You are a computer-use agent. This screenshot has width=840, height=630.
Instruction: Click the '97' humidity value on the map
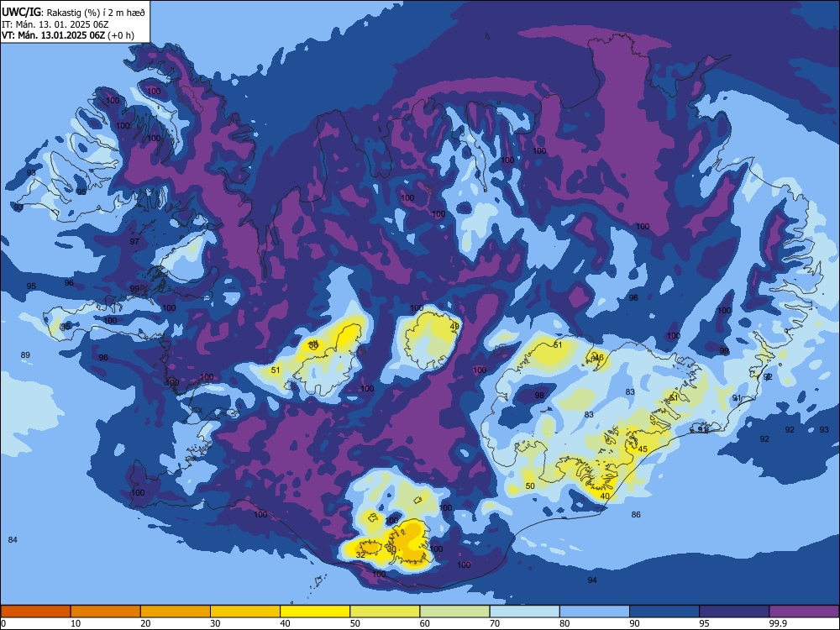(x=134, y=241)
